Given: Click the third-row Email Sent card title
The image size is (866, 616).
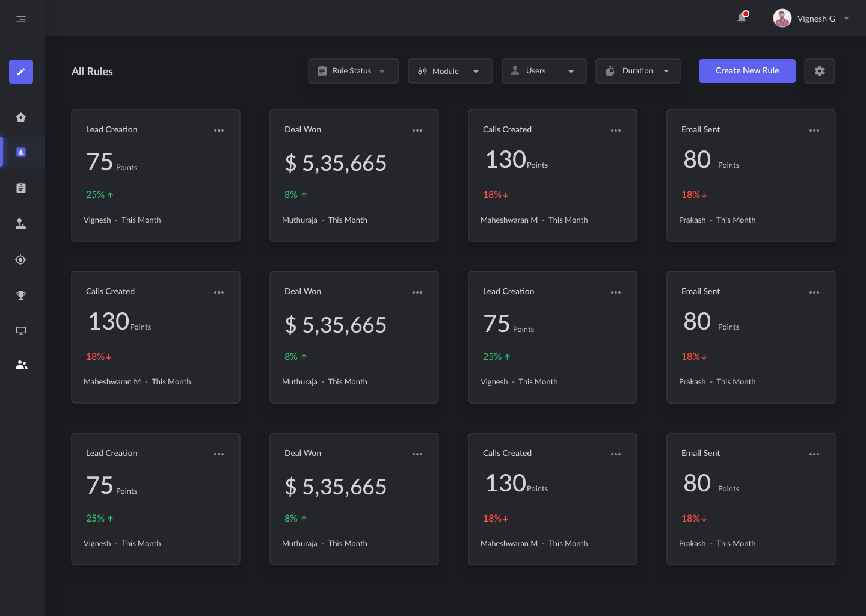Looking at the screenshot, I should pyautogui.click(x=701, y=453).
